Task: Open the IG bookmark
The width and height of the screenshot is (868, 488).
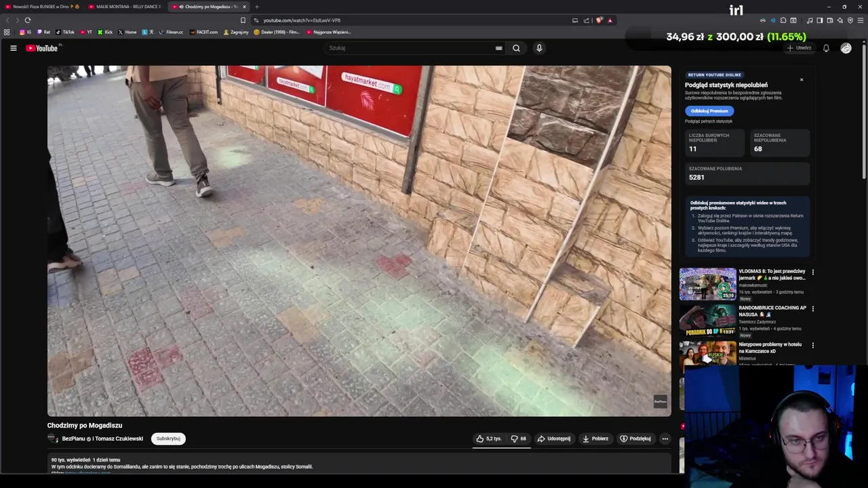Action: pos(25,32)
